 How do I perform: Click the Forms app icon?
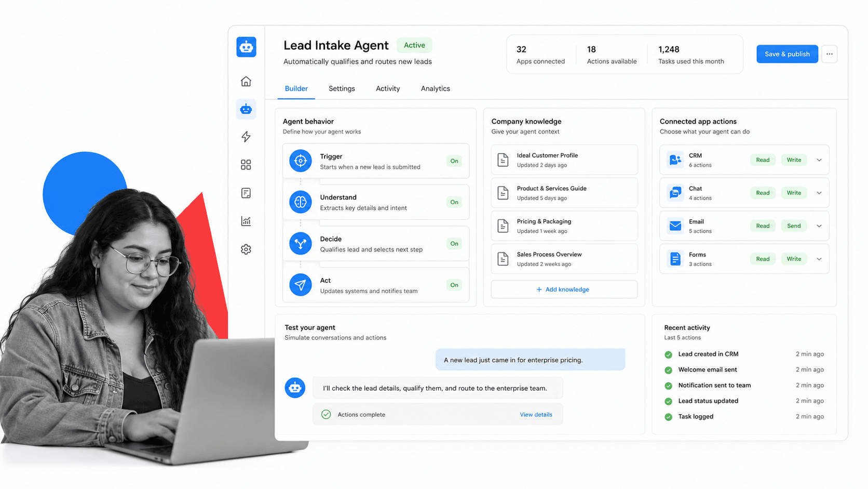(x=675, y=259)
